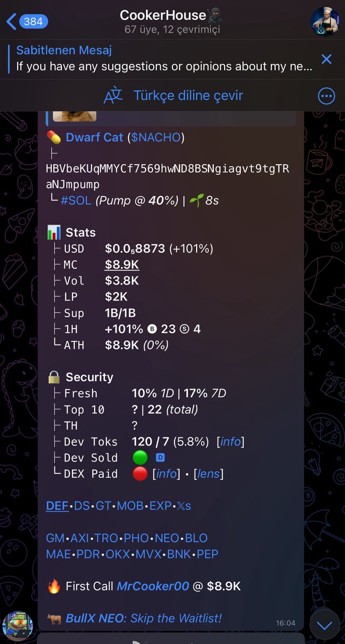Screen dimensions: 345x644
Task: Tap the #SOL hashtag
Action: pyautogui.click(x=76, y=201)
